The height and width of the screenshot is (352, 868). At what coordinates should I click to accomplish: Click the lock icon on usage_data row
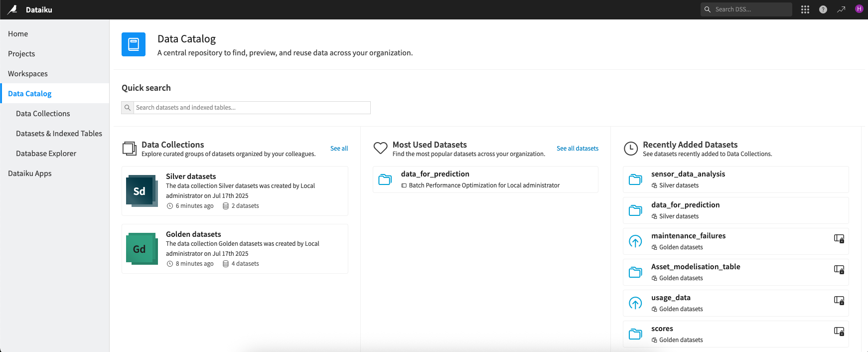click(x=839, y=301)
